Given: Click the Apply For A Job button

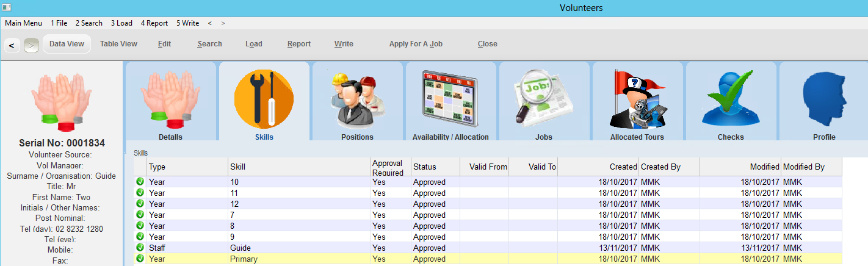Looking at the screenshot, I should [416, 44].
